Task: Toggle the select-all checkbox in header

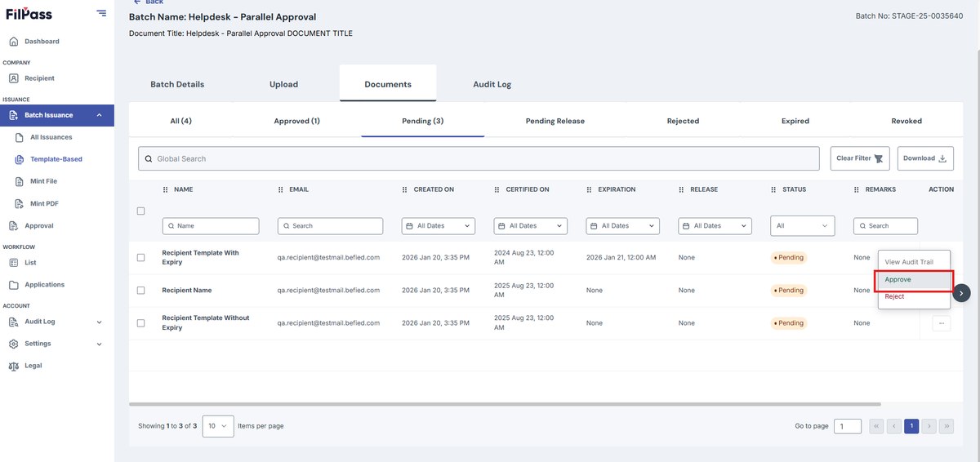Action: tap(141, 211)
